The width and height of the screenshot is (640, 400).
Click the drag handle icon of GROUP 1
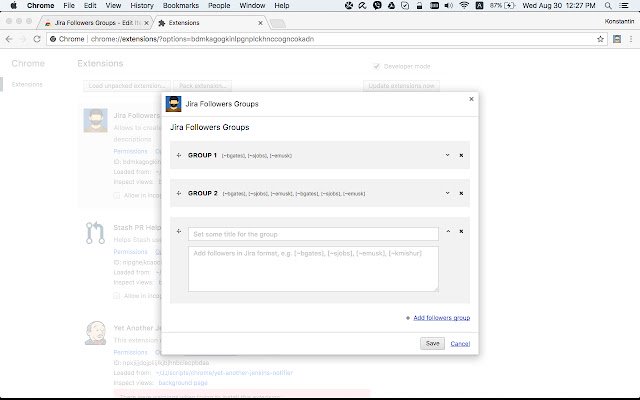179,155
